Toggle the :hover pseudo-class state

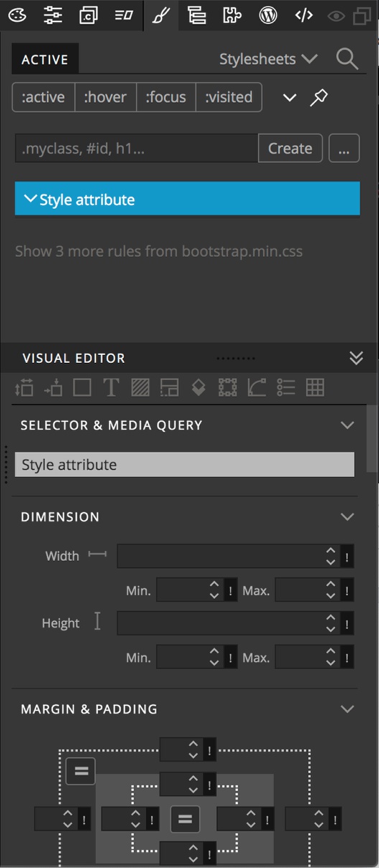point(106,97)
